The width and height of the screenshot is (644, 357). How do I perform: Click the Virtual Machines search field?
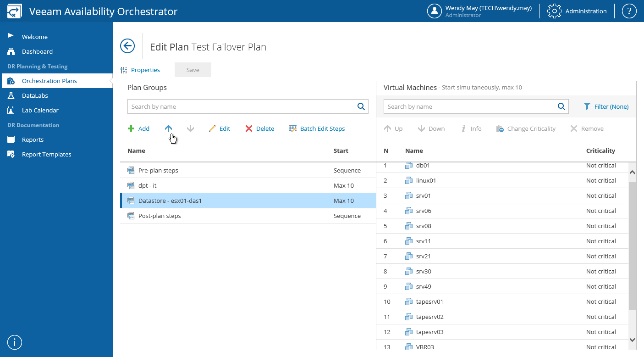click(x=469, y=106)
